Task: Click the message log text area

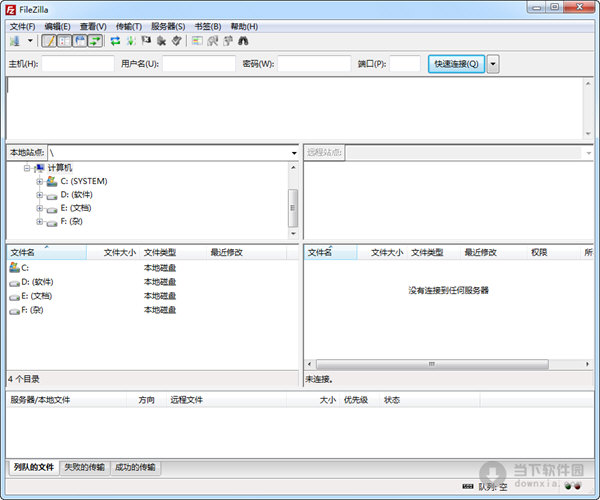Action: 295,108
